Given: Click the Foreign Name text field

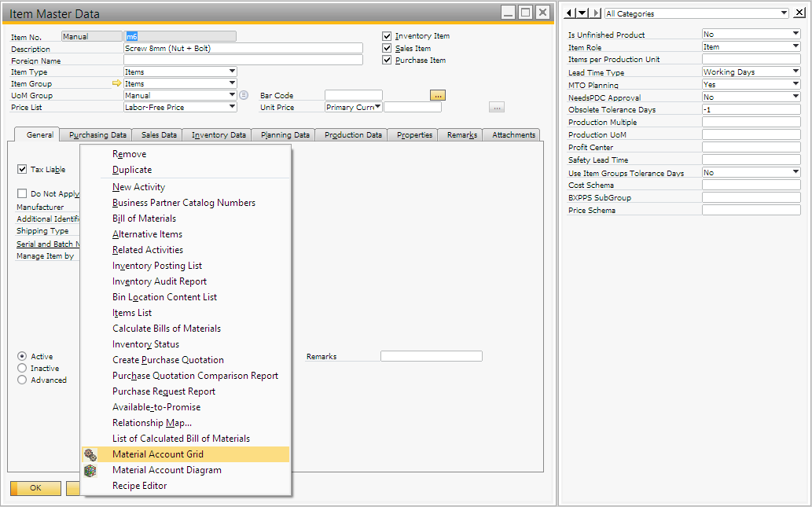Looking at the screenshot, I should point(243,60).
